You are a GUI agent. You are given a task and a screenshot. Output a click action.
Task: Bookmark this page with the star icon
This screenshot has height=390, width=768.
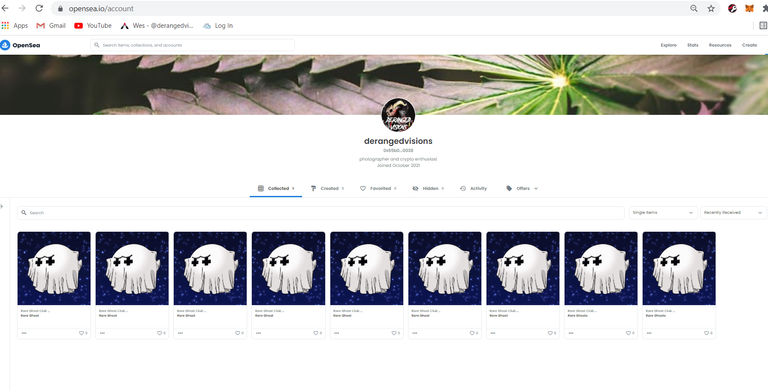tap(711, 8)
